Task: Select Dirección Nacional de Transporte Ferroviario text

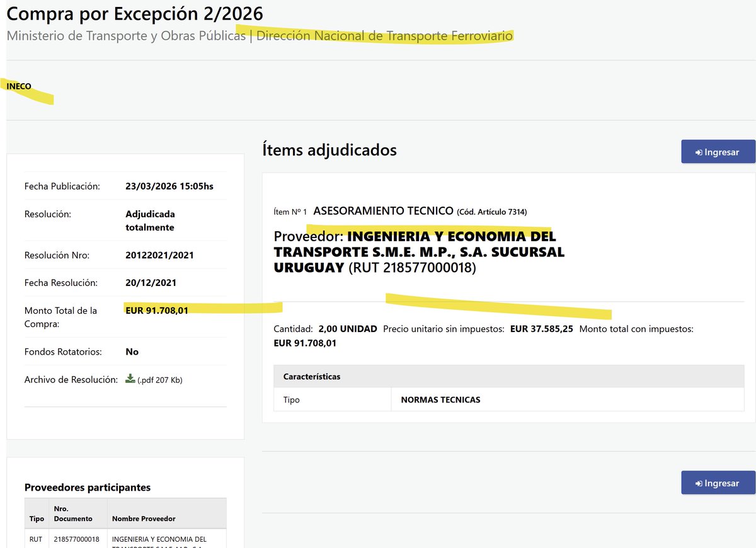Action: pyautogui.click(x=384, y=36)
